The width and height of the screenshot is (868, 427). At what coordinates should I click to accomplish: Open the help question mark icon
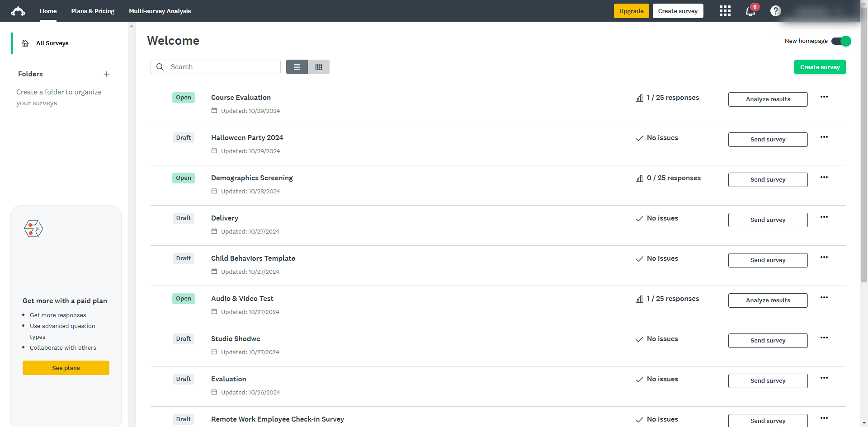click(x=776, y=11)
